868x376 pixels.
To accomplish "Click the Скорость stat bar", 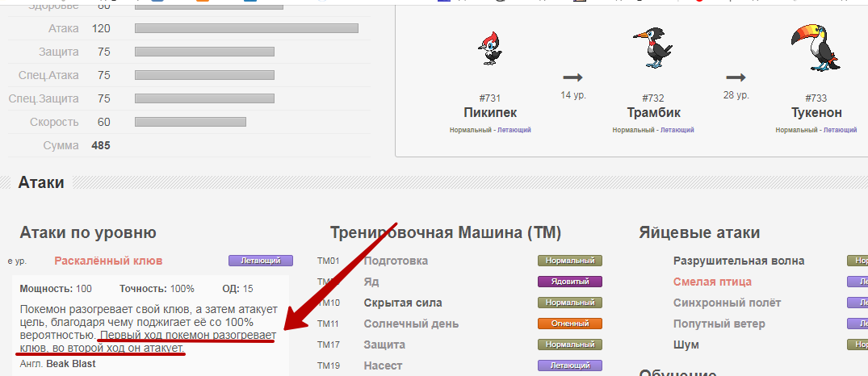I will pyautogui.click(x=191, y=122).
